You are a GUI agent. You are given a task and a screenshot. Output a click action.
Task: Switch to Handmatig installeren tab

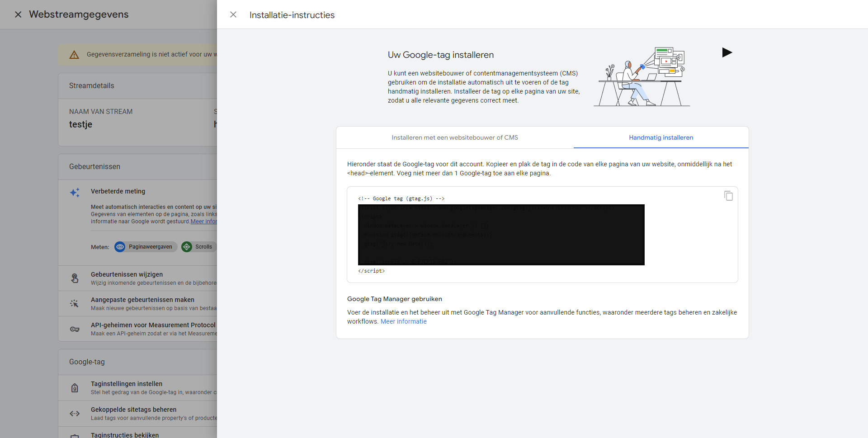point(661,137)
